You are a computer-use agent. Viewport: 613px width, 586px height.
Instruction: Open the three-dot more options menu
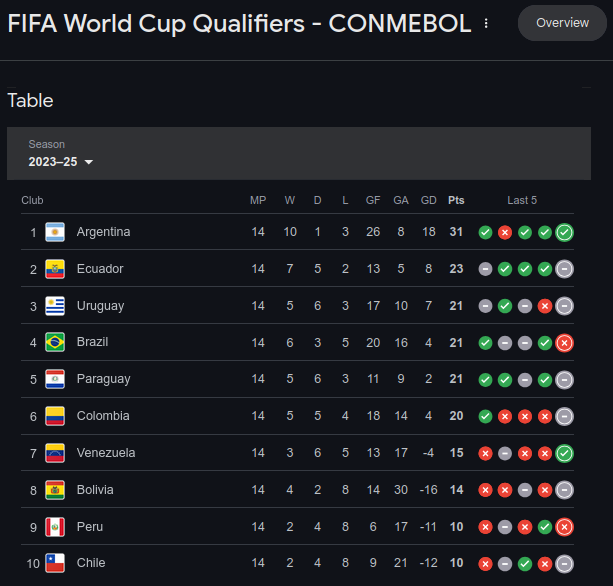click(x=486, y=23)
